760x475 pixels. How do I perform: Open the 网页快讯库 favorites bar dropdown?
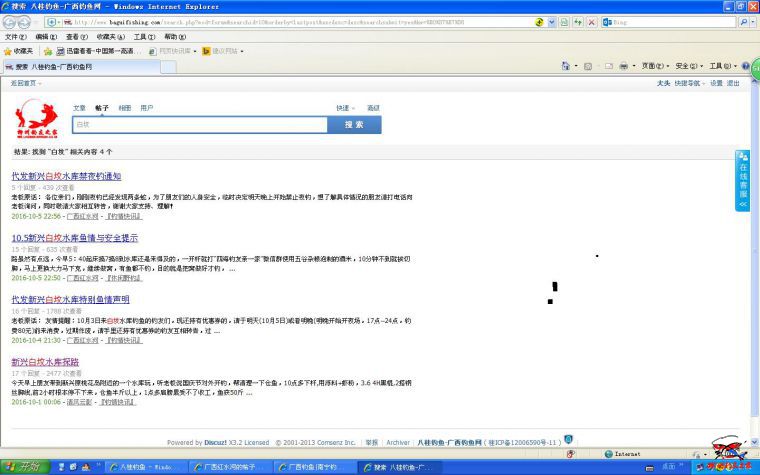(x=173, y=51)
